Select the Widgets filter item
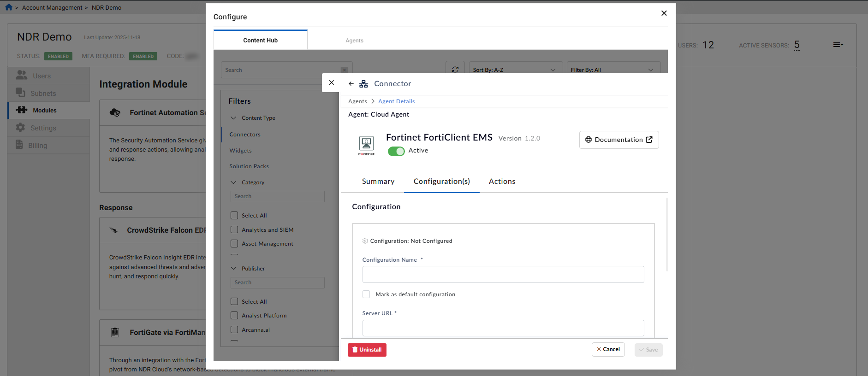The image size is (868, 376). 241,151
